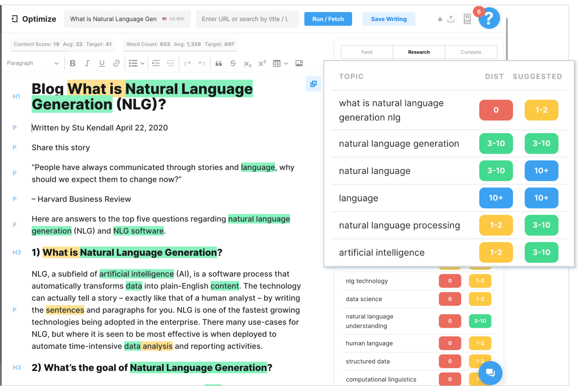The image size is (588, 386).
Task: Open the table insert dropdown
Action: pos(286,63)
